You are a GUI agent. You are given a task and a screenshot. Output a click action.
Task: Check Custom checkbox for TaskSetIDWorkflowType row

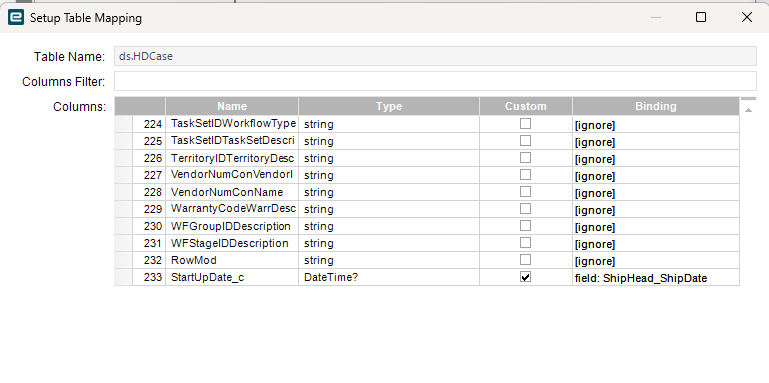525,124
